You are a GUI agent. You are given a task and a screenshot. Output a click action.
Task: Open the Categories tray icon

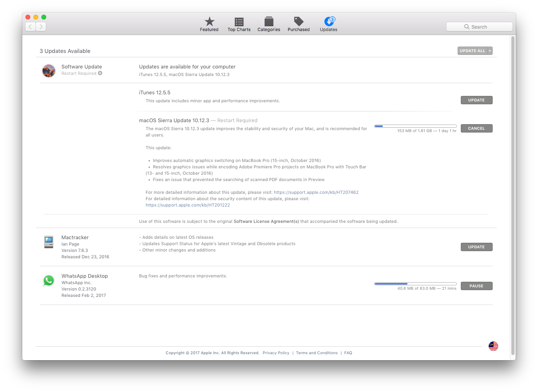coord(269,21)
